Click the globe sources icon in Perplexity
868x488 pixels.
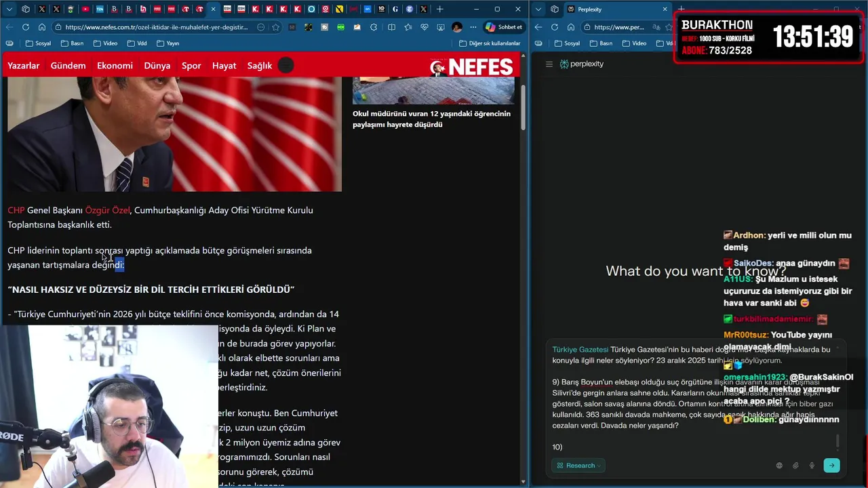click(779, 466)
